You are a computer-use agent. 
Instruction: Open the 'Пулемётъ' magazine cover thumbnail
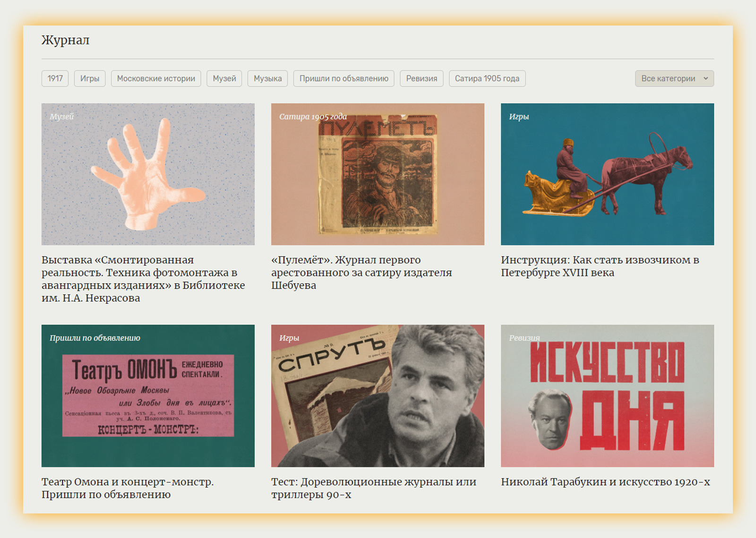coord(378,174)
